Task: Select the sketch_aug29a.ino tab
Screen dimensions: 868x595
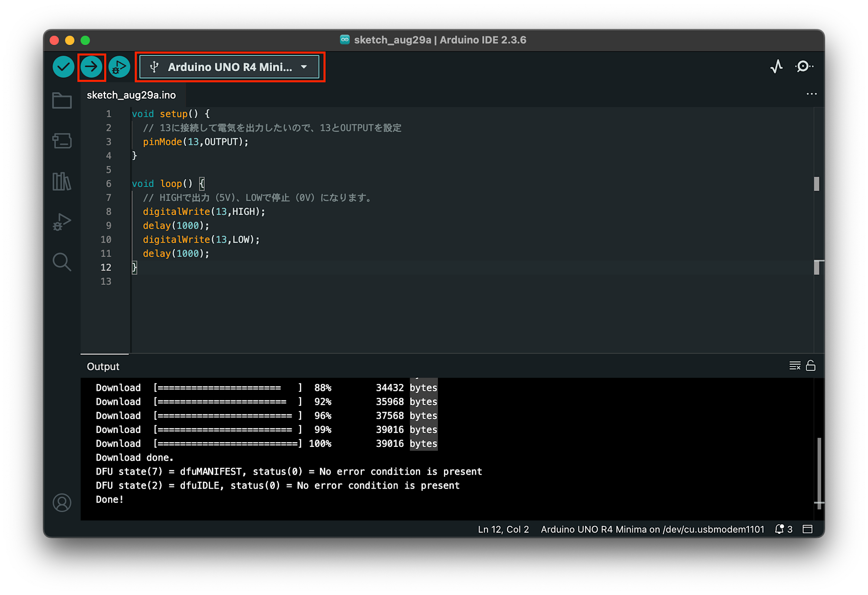Action: pyautogui.click(x=131, y=95)
